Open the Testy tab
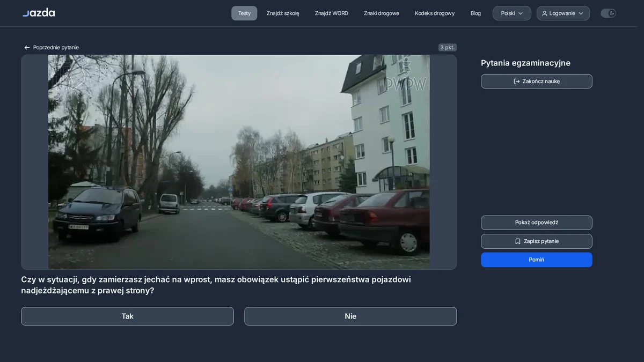Screen dimensions: 644x362 click(x=244, y=13)
